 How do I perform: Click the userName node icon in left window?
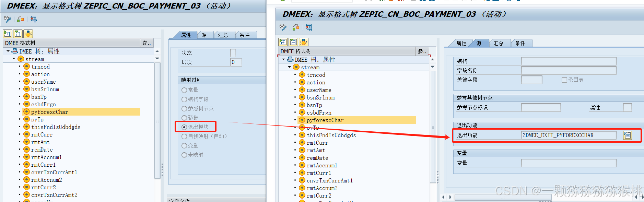tap(26, 81)
